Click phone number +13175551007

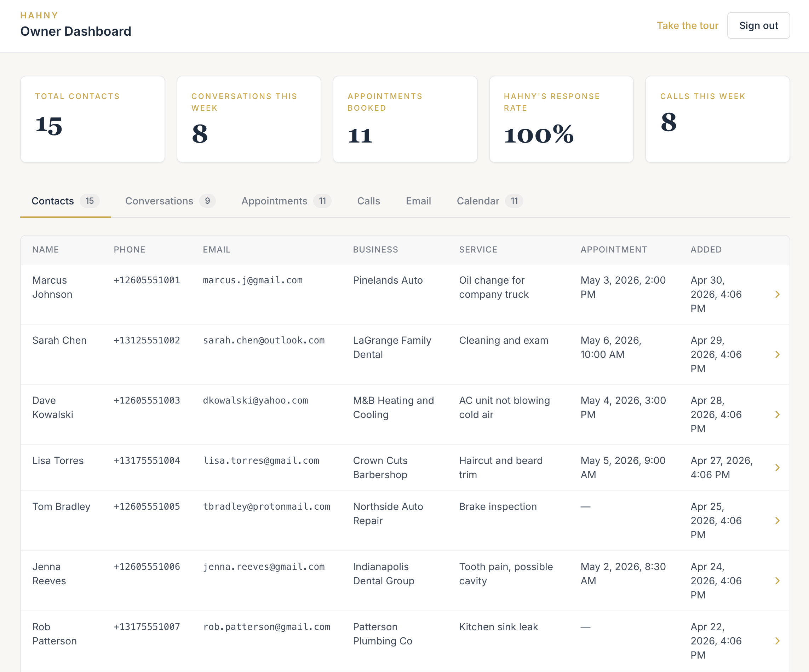click(x=147, y=627)
